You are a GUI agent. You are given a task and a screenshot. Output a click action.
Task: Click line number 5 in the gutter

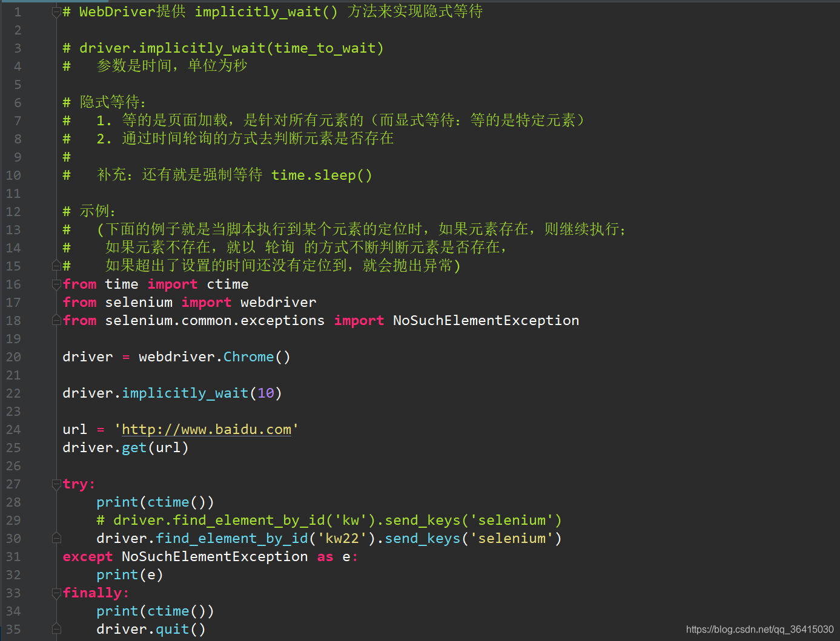click(x=18, y=85)
